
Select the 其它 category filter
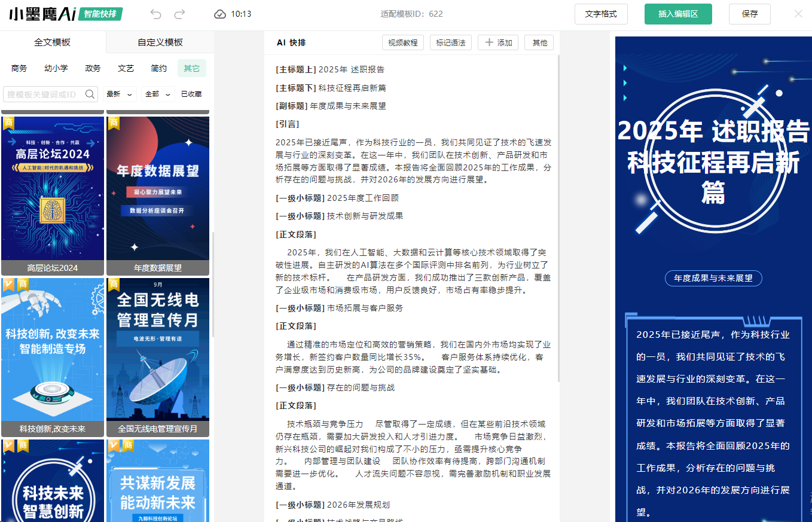[x=192, y=68]
